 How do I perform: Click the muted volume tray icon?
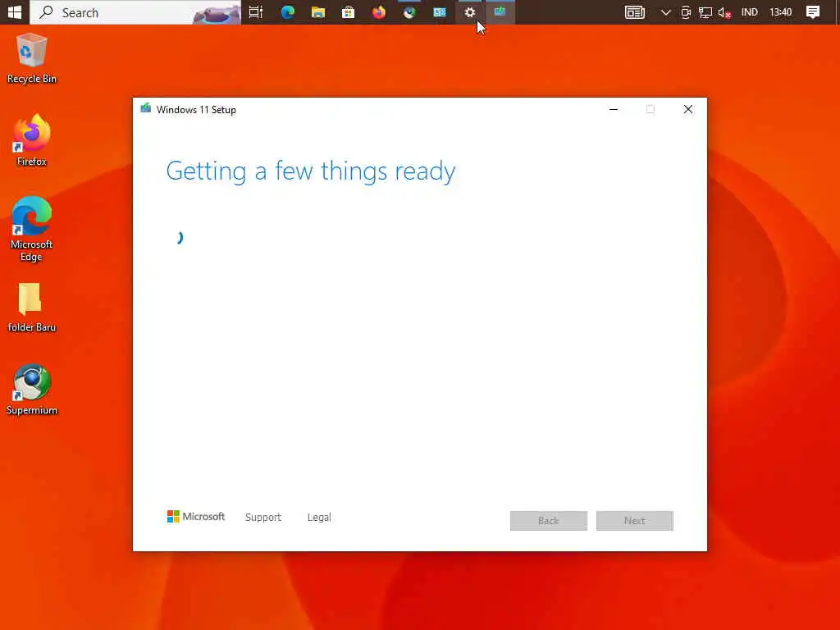pyautogui.click(x=724, y=12)
